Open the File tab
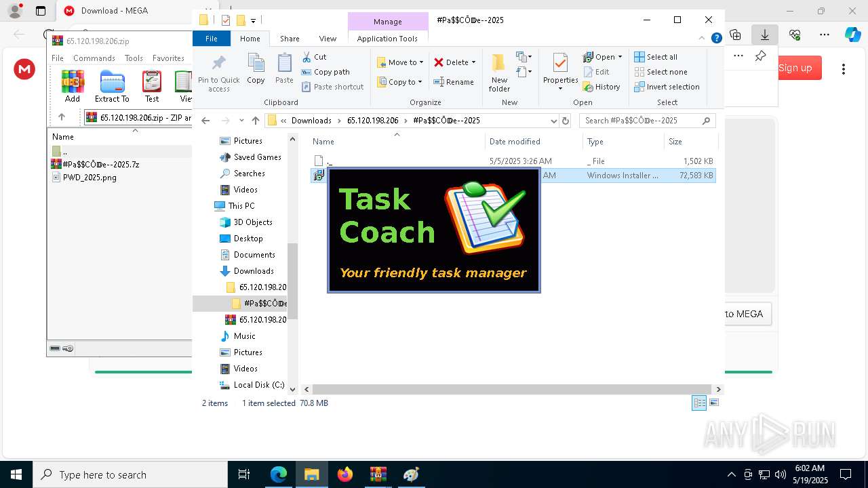Image resolution: width=868 pixels, height=488 pixels. click(212, 39)
